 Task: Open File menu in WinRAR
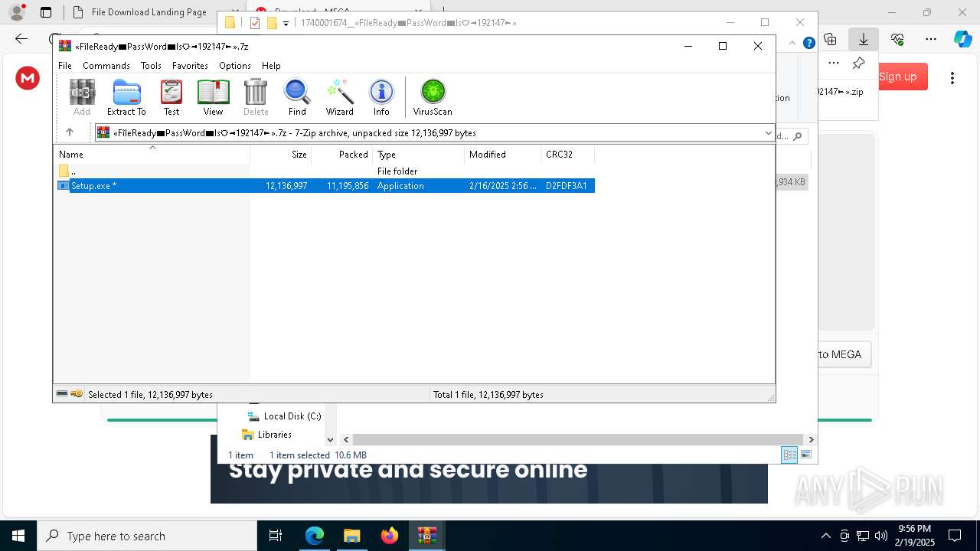[x=65, y=66]
